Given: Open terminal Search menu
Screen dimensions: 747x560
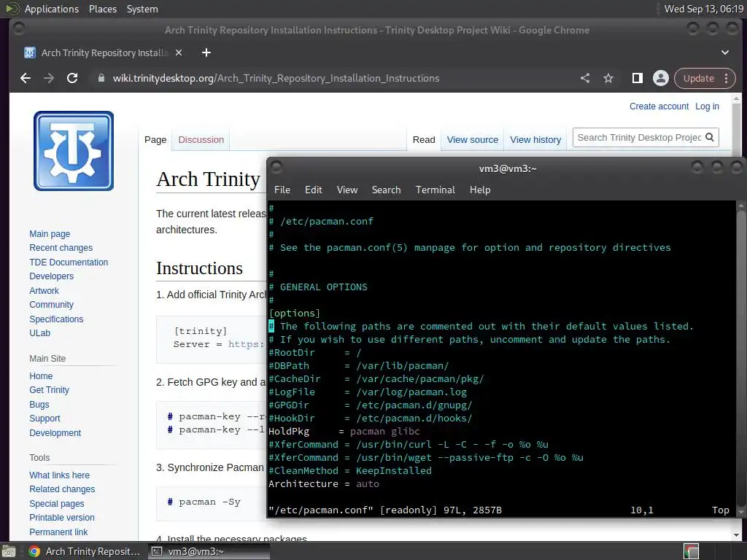Looking at the screenshot, I should point(386,190).
